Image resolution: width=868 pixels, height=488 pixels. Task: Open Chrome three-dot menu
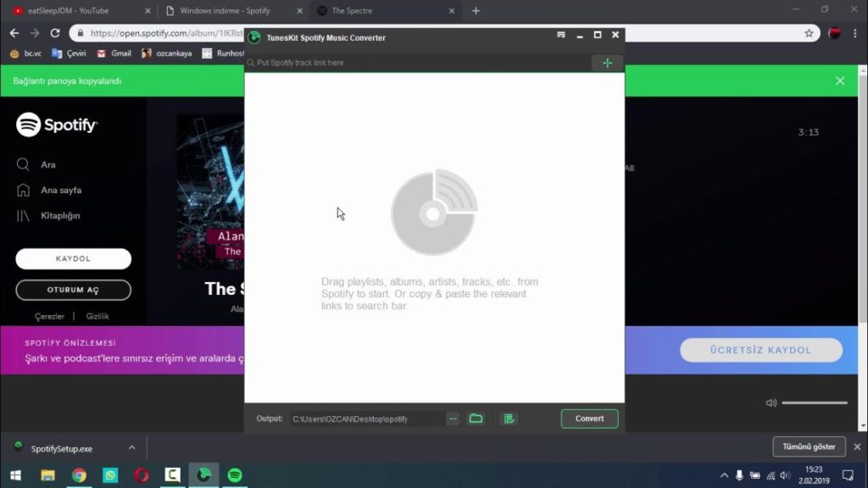[855, 33]
